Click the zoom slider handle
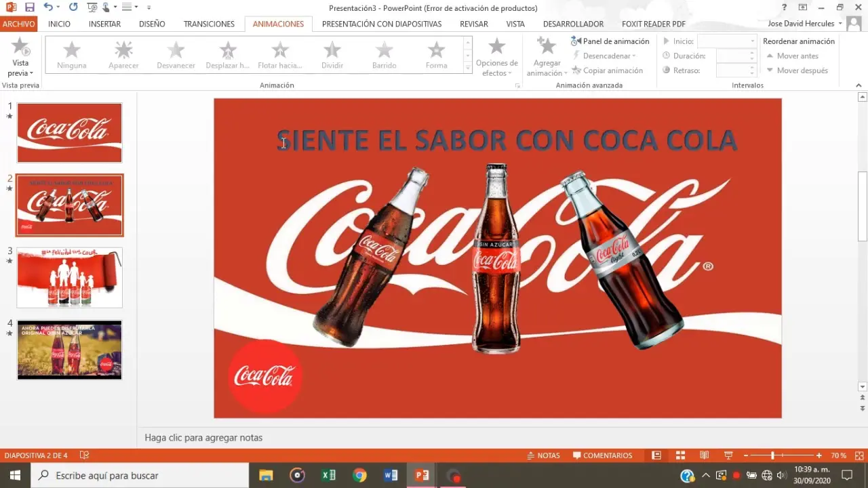 pyautogui.click(x=772, y=455)
